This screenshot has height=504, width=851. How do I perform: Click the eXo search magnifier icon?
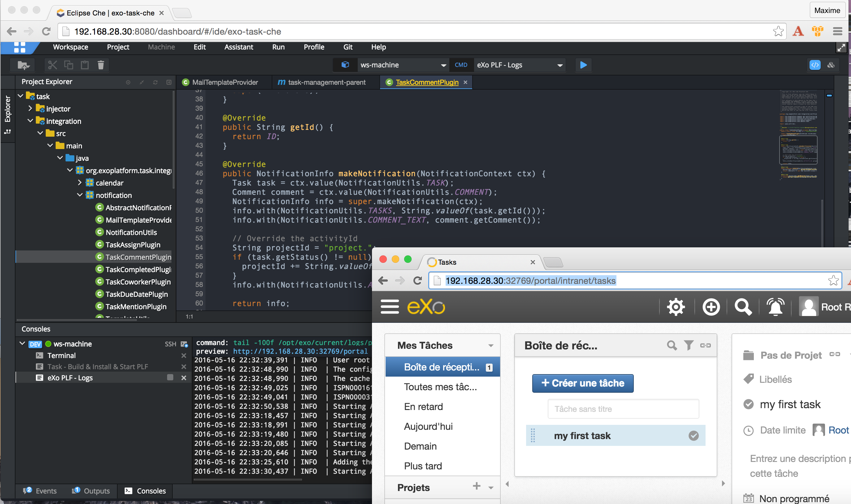[x=743, y=307]
